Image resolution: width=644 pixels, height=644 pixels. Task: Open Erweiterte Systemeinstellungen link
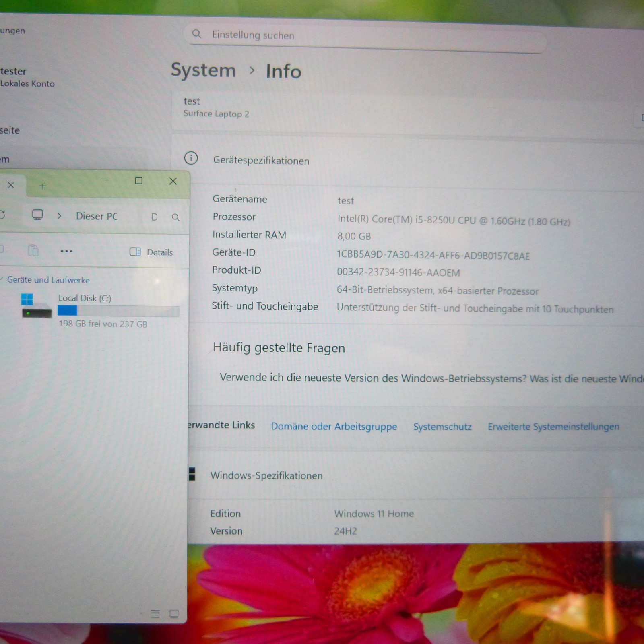553,427
